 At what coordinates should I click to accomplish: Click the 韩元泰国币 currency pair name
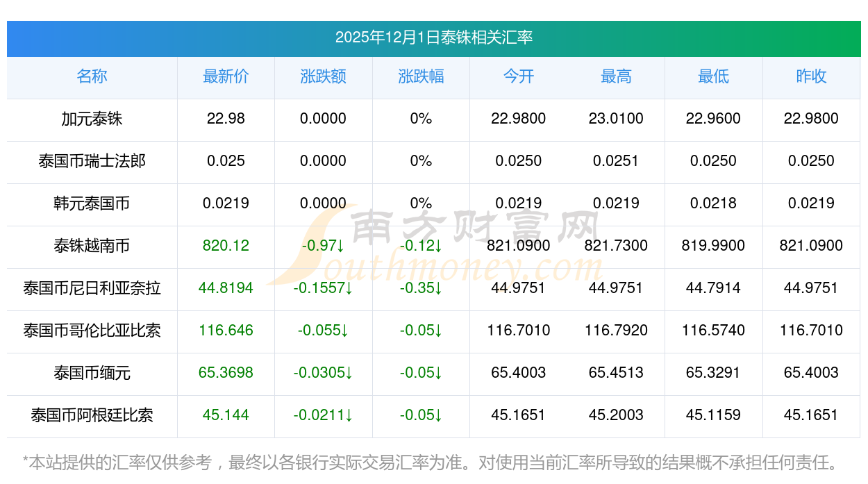pyautogui.click(x=92, y=203)
